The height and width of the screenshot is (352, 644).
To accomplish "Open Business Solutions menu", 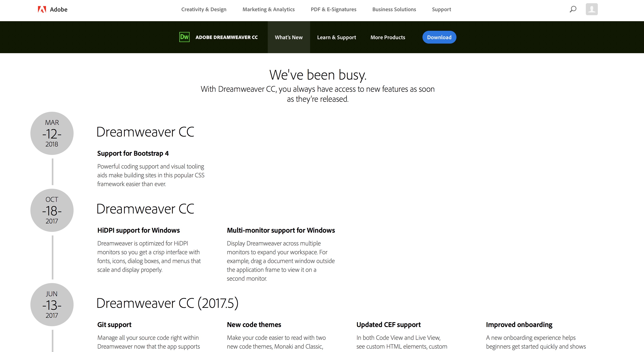I will [x=394, y=10].
